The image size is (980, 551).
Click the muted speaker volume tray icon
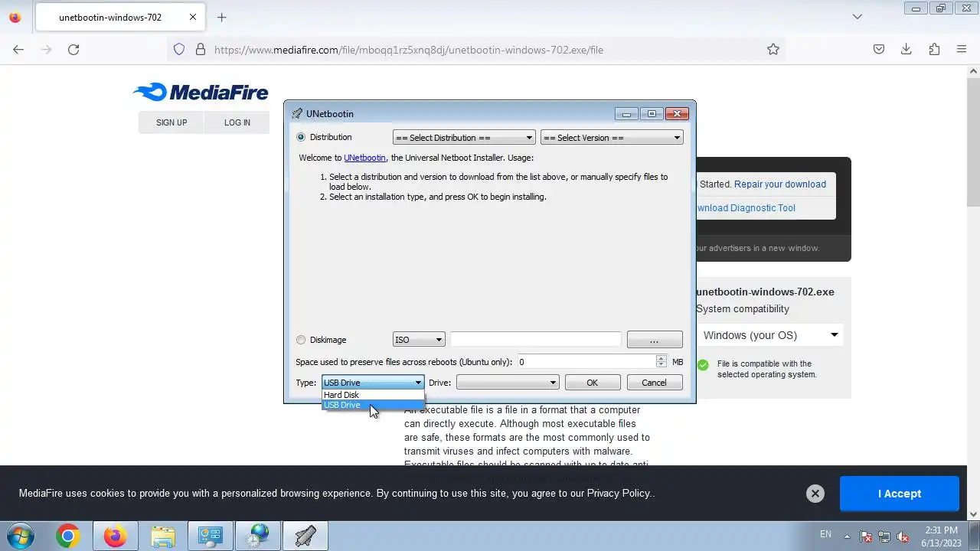903,536
